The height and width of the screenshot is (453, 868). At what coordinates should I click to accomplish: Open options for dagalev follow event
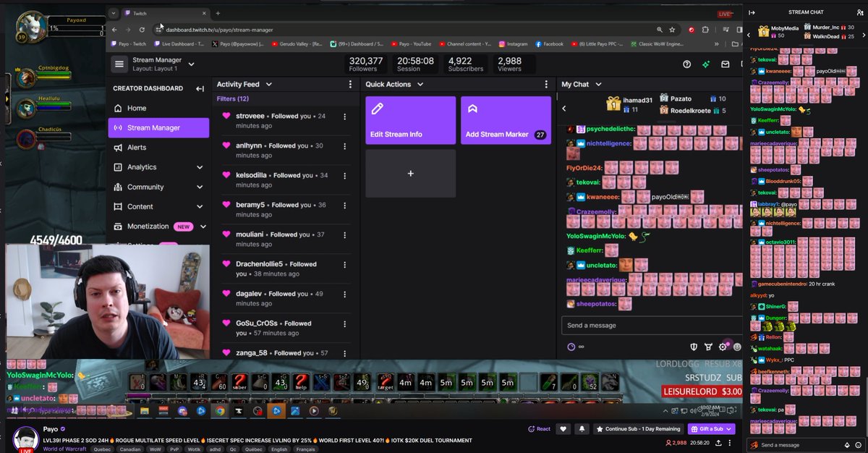point(344,295)
